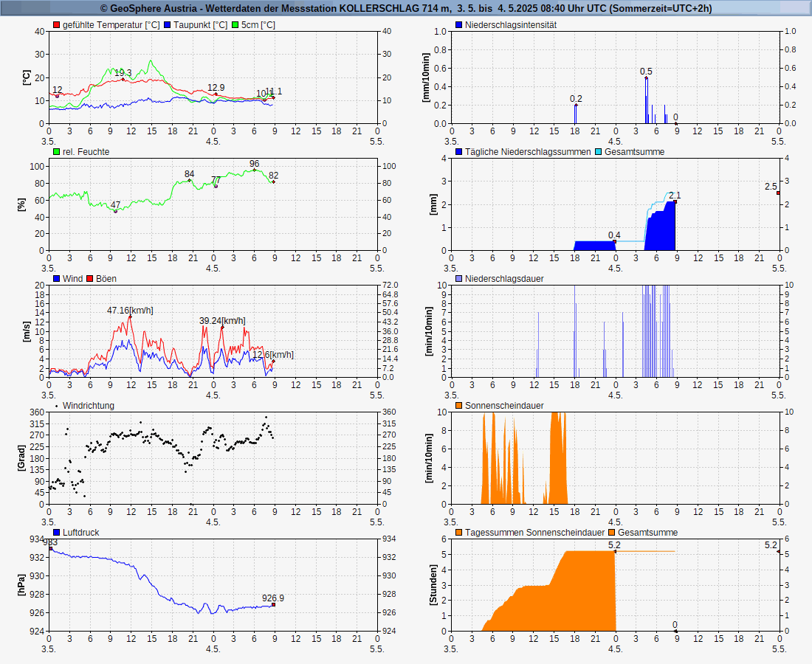The width and height of the screenshot is (812, 664).
Task: Click the 926.9 pressure end marker
Action: pyautogui.click(x=273, y=604)
